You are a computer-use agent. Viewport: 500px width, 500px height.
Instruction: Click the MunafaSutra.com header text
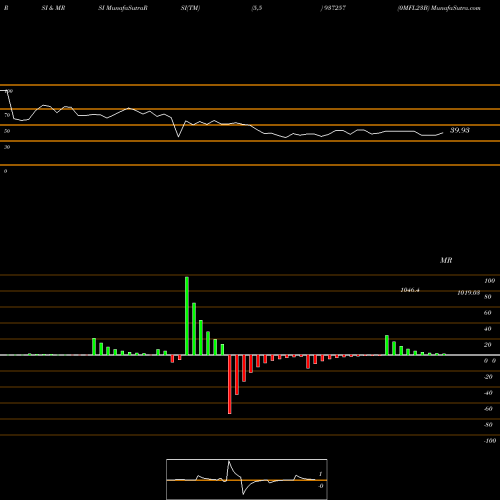point(456,8)
